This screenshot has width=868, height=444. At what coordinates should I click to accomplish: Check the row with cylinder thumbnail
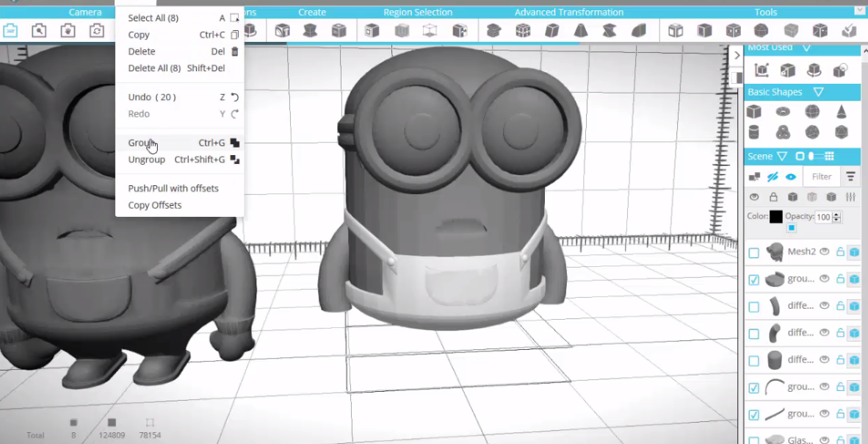[753, 361]
